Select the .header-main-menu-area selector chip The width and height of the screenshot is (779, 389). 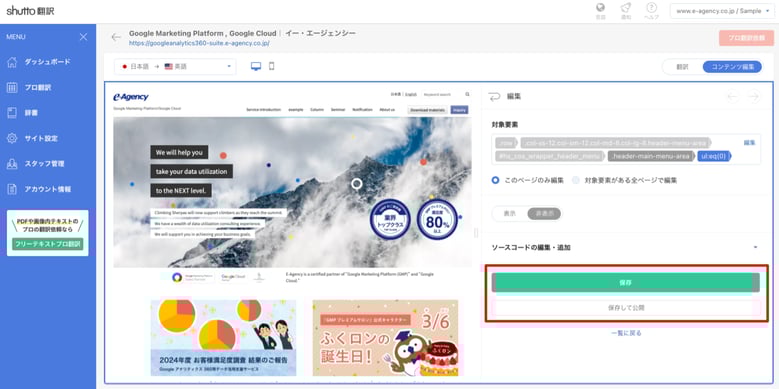point(651,156)
